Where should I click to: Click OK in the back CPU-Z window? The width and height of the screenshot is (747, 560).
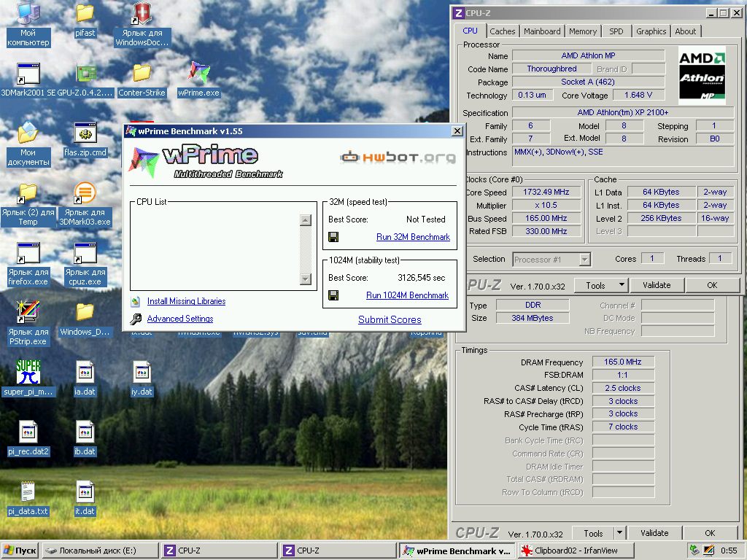[x=710, y=533]
